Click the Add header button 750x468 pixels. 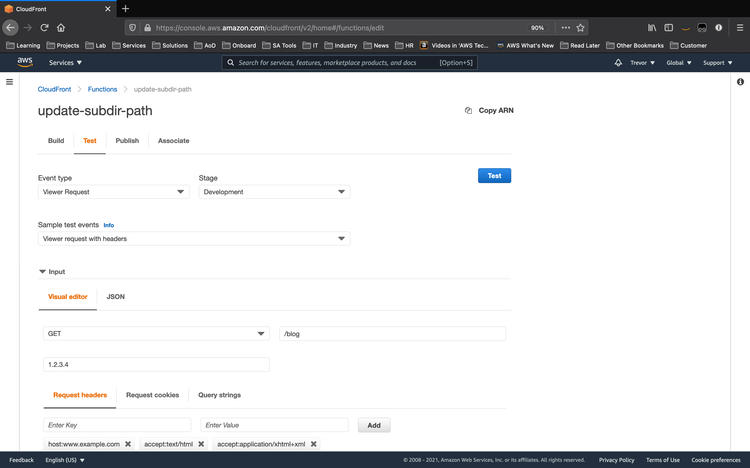(374, 425)
